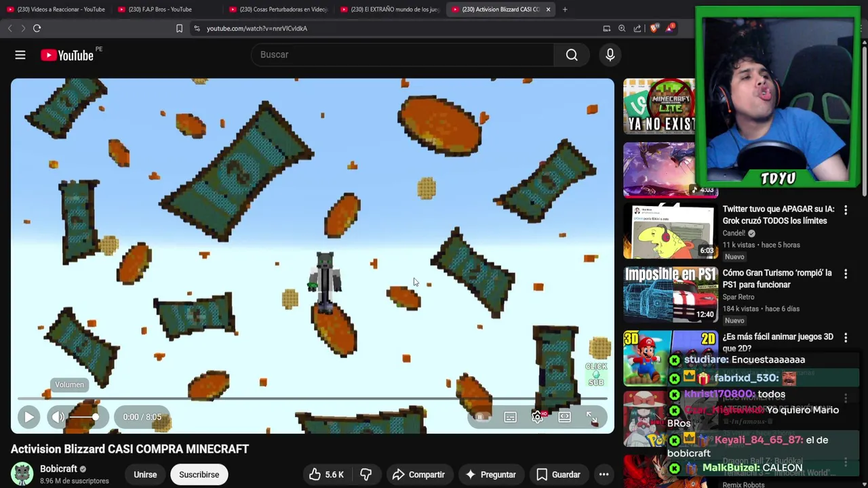Go forward in browser history
Viewport: 868px width, 488px height.
(x=23, y=28)
